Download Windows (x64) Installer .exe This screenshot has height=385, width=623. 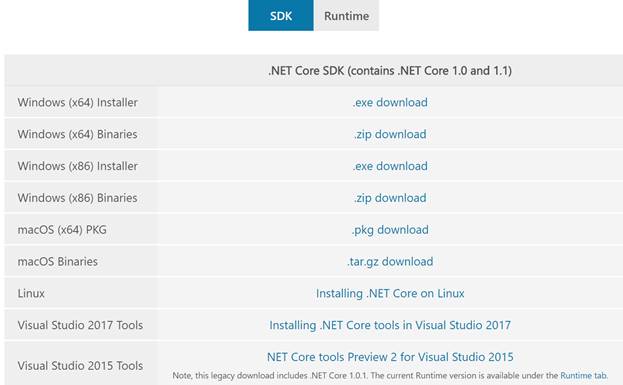click(390, 103)
